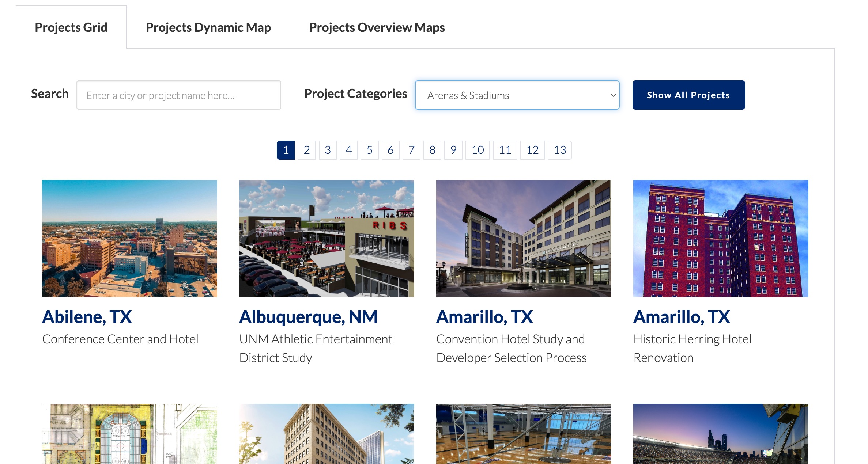
Task: Go to pagination page 4
Action: coord(348,150)
